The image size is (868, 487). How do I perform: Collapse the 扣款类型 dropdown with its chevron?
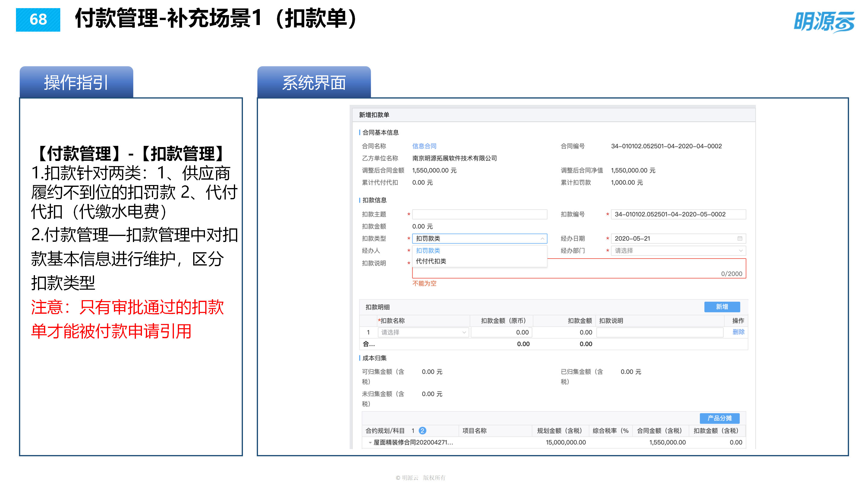[x=543, y=238]
